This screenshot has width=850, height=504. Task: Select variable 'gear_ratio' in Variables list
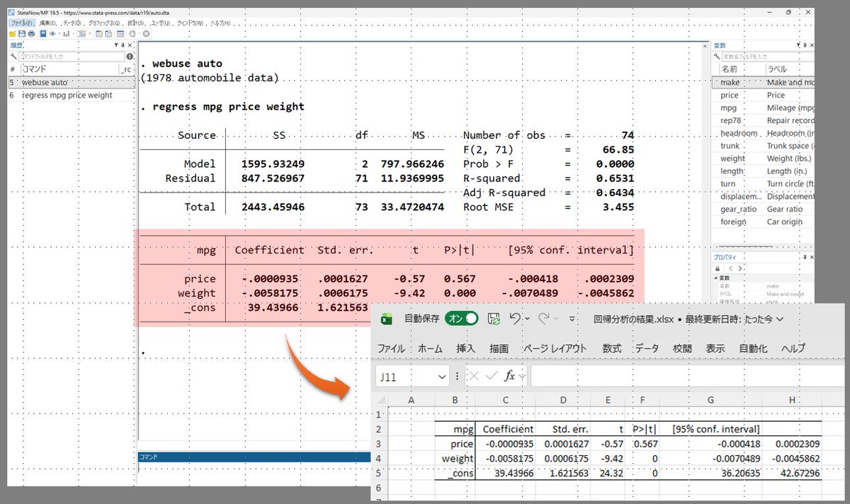coord(764,209)
